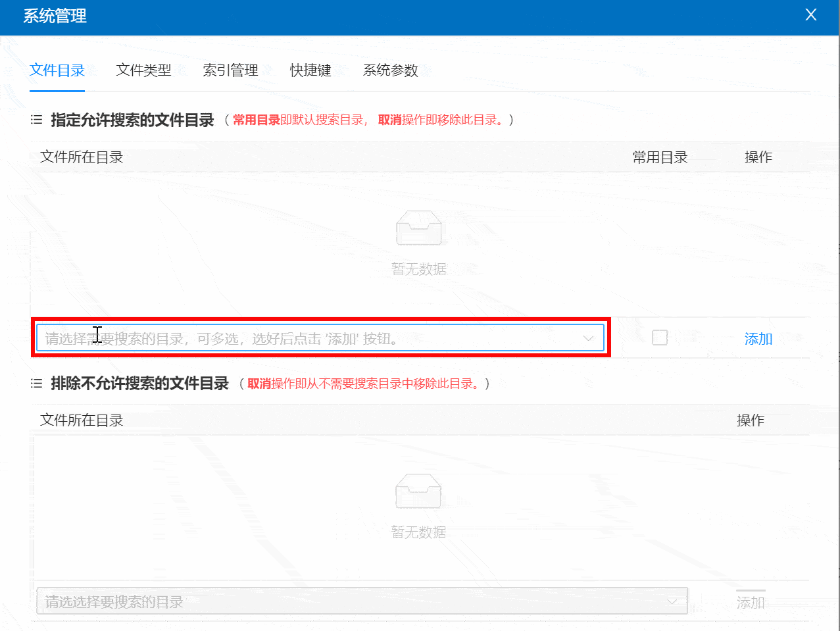Close the 系统管理 dialog window

click(810, 15)
